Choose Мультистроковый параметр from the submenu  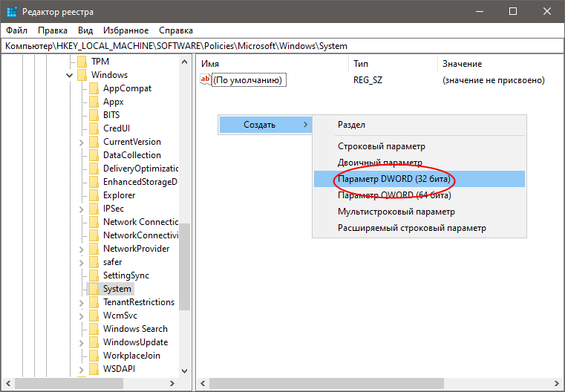(x=419, y=212)
